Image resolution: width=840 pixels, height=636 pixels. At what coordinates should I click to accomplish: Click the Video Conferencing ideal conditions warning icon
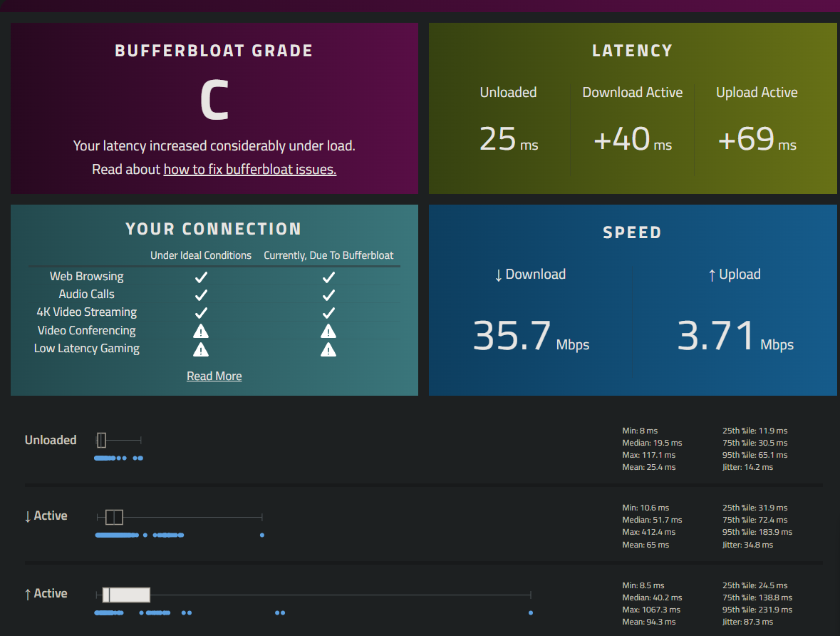click(201, 331)
